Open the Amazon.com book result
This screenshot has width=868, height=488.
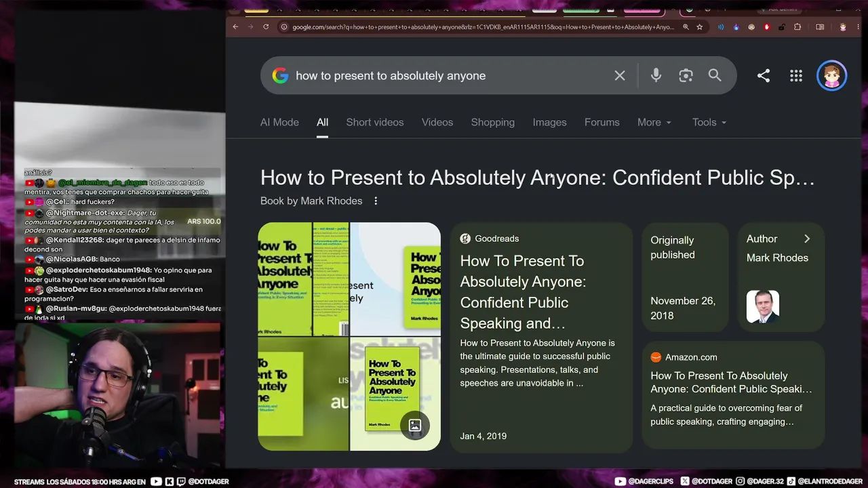pyautogui.click(x=733, y=394)
